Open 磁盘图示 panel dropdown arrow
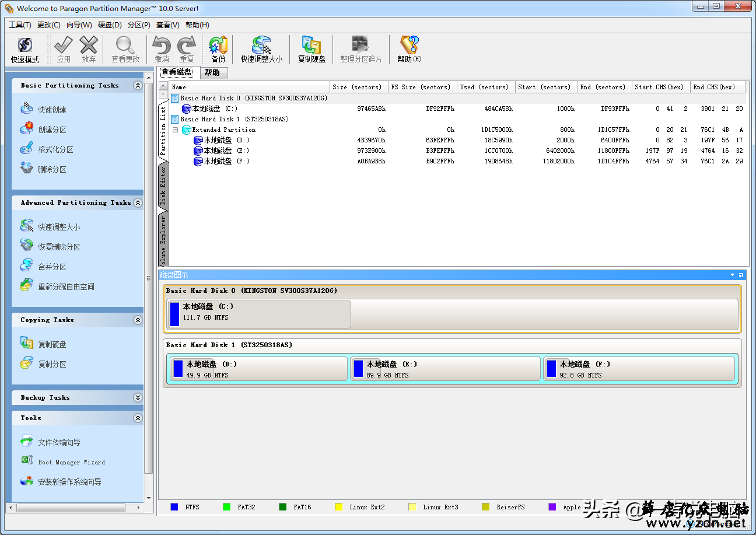Viewport: 756px width, 535px height. coord(733,275)
